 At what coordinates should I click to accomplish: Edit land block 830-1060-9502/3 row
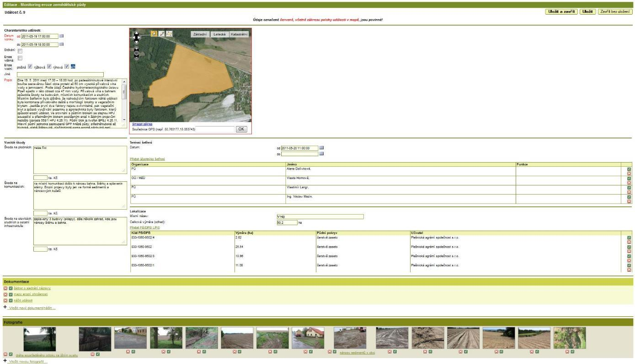(629, 256)
